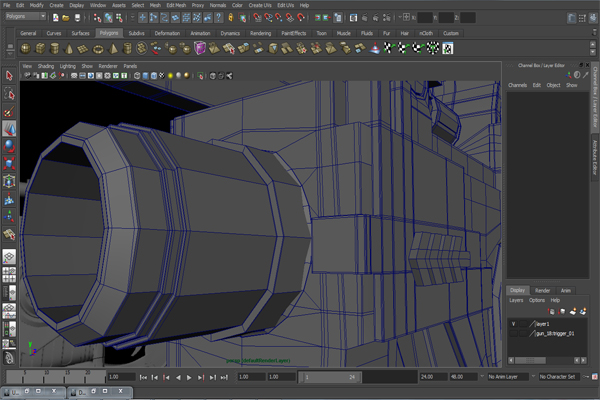The height and width of the screenshot is (400, 600).
Task: Toggle textured display checker sphere icon
Action: coord(162,76)
